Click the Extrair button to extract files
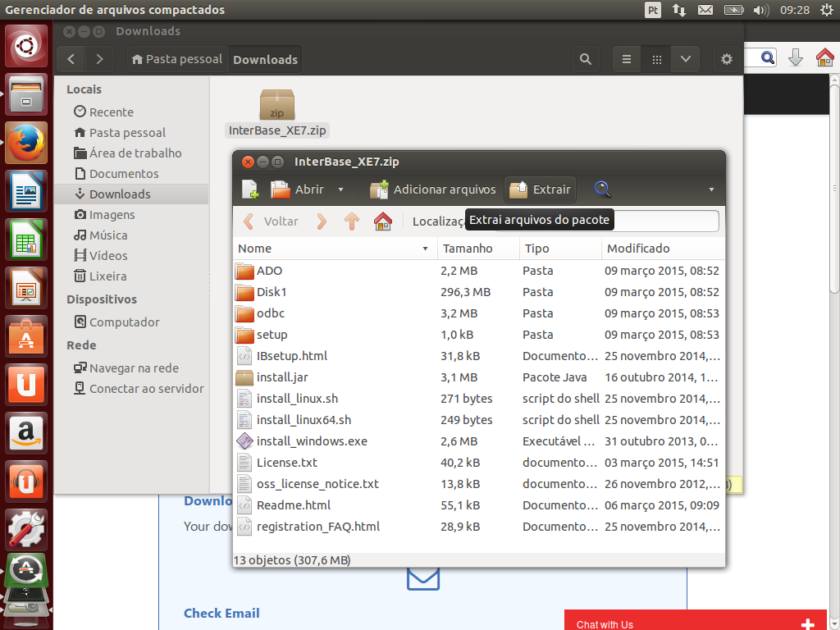The height and width of the screenshot is (630, 840). (x=541, y=189)
